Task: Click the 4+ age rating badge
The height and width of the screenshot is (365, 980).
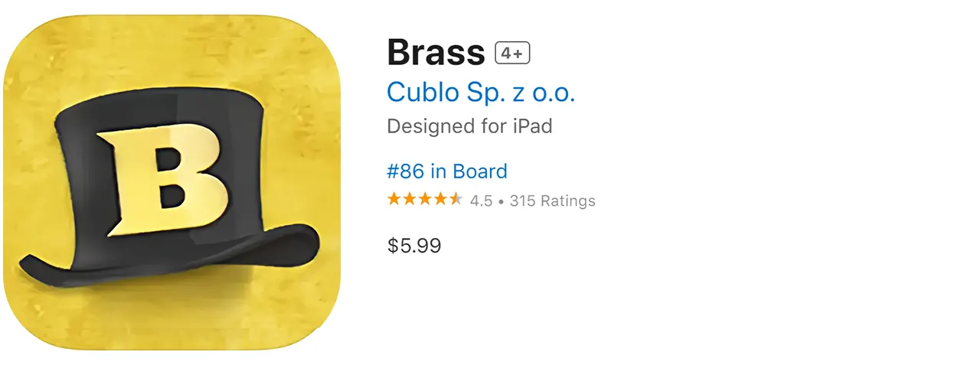Action: pyautogui.click(x=512, y=53)
